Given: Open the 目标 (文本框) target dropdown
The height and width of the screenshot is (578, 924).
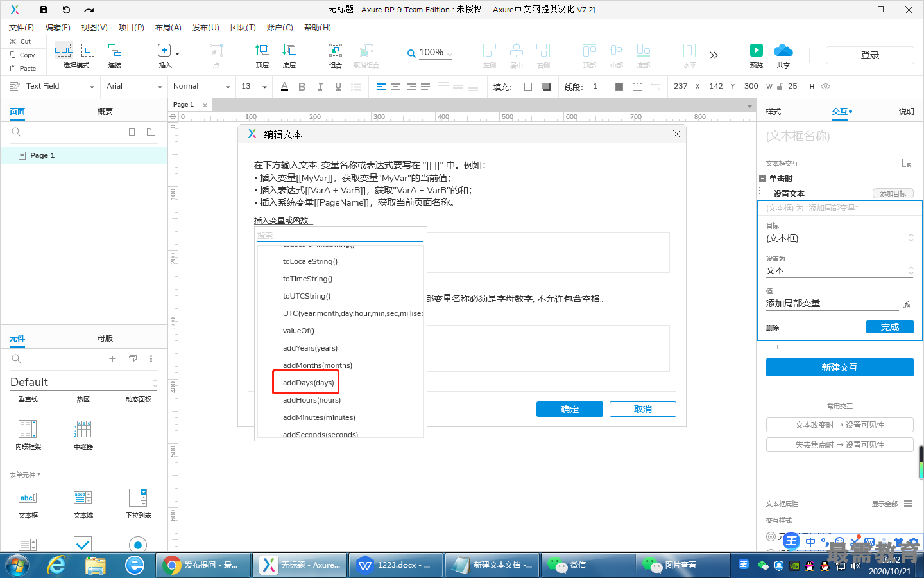Looking at the screenshot, I should (839, 238).
